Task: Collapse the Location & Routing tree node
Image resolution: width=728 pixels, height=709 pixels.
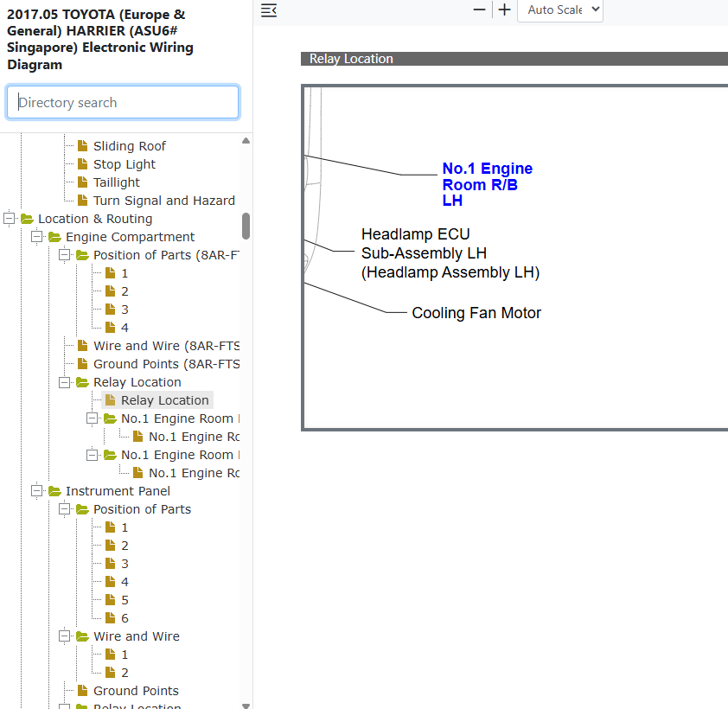Action: [9, 218]
